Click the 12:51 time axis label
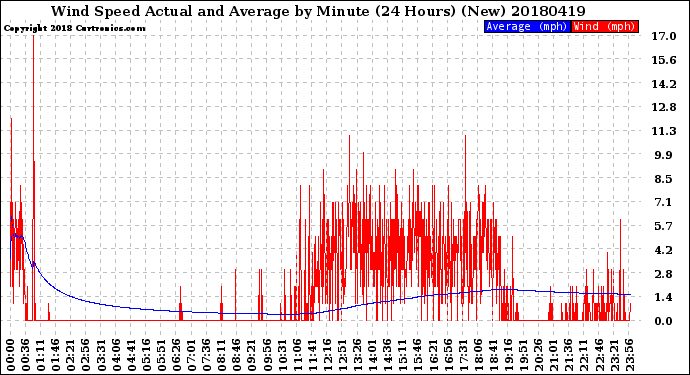The image size is (690, 375). [342, 355]
